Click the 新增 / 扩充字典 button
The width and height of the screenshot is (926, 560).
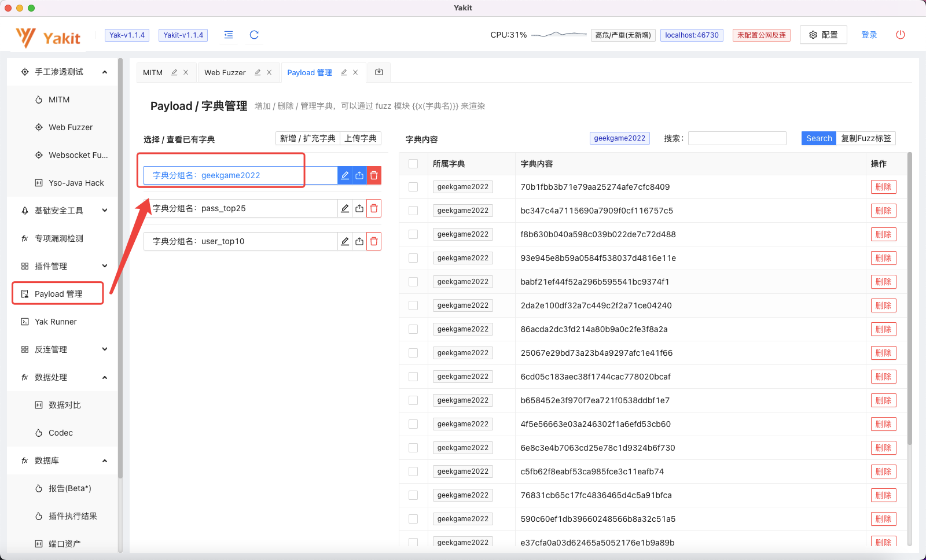(307, 138)
